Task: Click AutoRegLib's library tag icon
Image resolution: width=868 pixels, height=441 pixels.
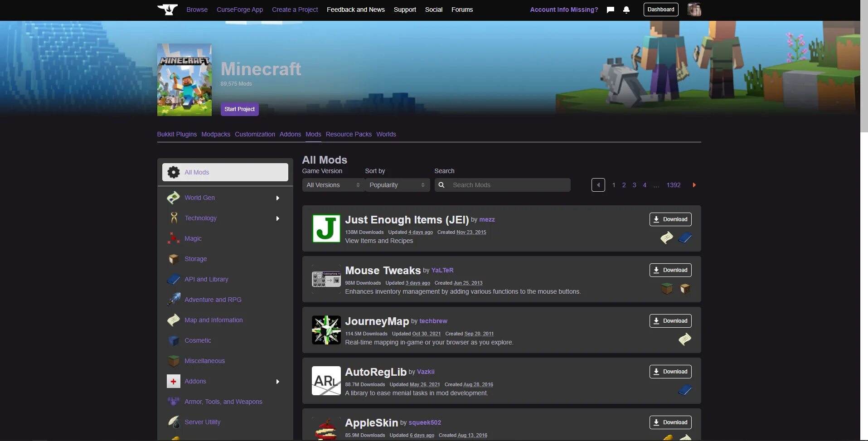Action: [x=685, y=390]
